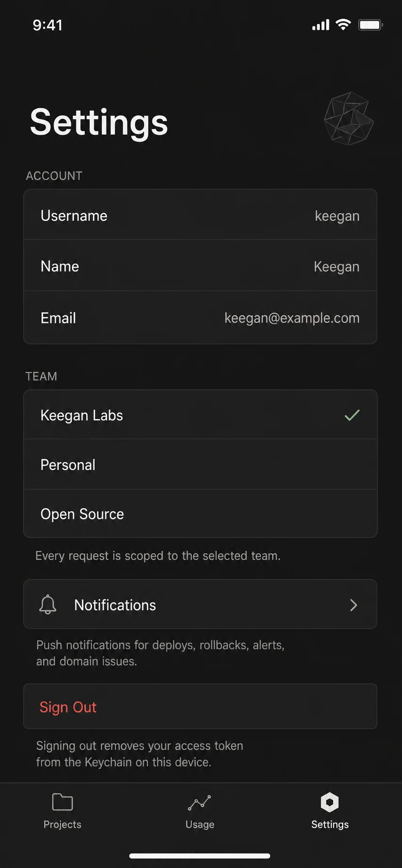Tap the 9:41 clock in status bar
The image size is (402, 868).
[x=48, y=25]
